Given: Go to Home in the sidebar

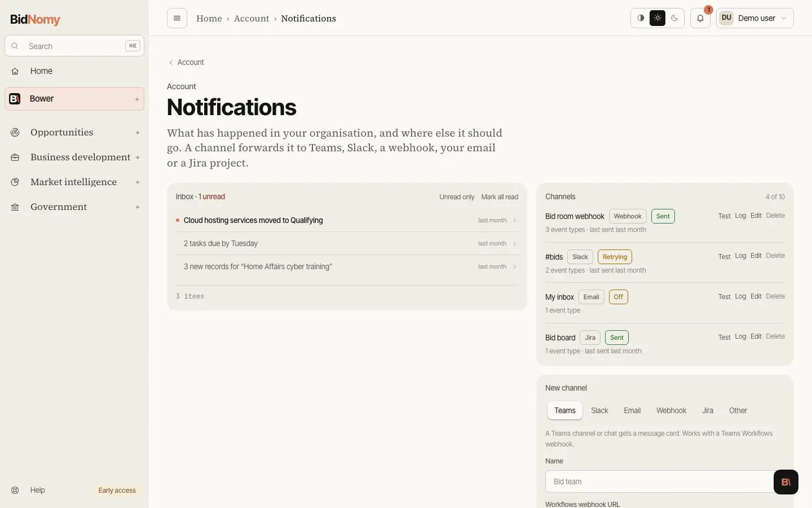Looking at the screenshot, I should pos(74,71).
